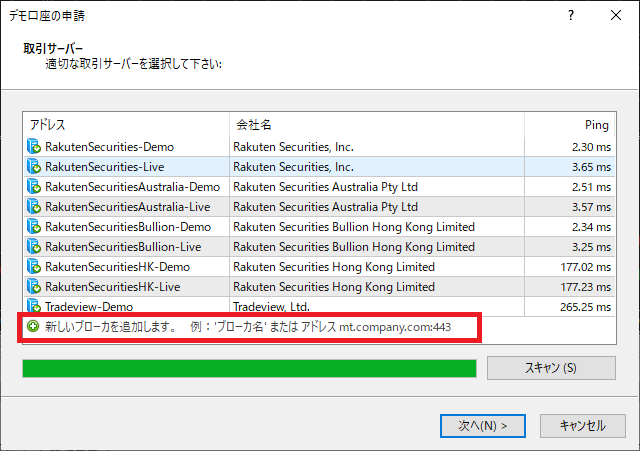The width and height of the screenshot is (640, 451).
Task: Click server icon beside RakutenSecurities-Live
Action: pos(34,167)
